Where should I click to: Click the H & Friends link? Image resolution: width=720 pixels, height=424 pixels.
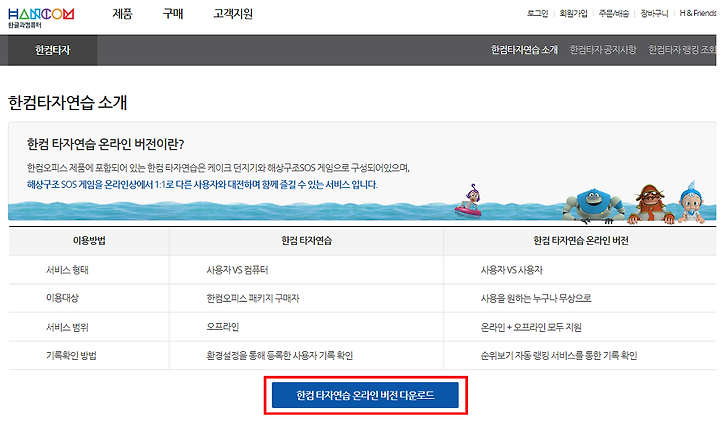point(698,13)
